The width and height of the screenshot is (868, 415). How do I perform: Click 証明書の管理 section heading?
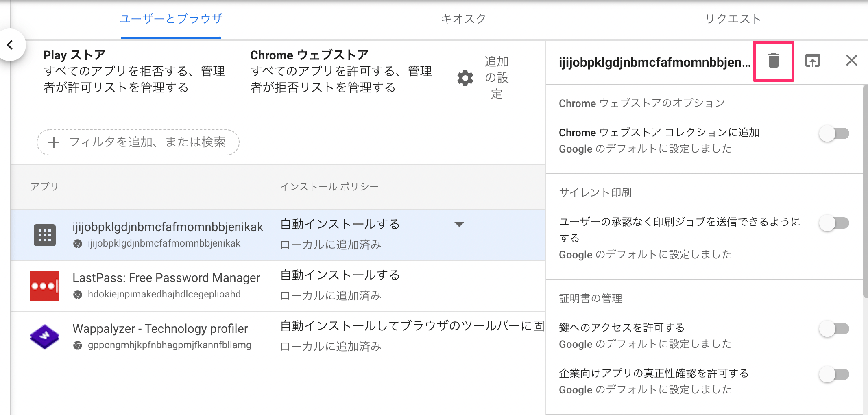(x=591, y=299)
